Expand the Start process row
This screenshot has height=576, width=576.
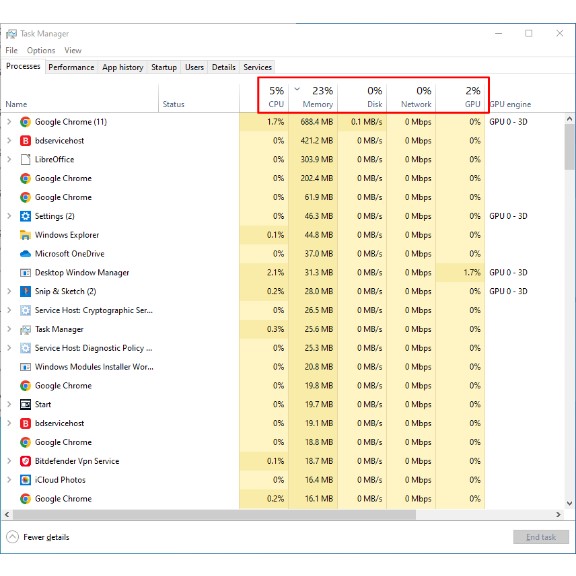pyautogui.click(x=9, y=404)
